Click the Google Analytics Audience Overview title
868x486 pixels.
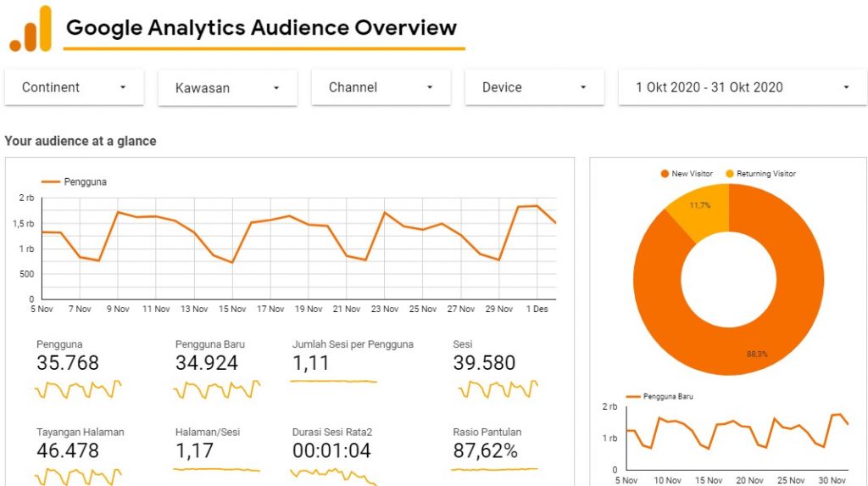(261, 27)
